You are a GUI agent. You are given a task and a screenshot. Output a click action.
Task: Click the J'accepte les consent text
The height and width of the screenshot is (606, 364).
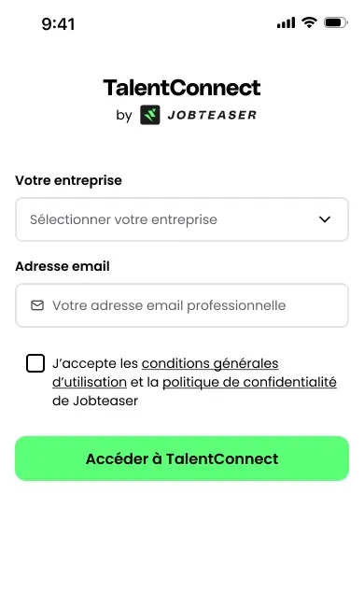tap(95, 363)
